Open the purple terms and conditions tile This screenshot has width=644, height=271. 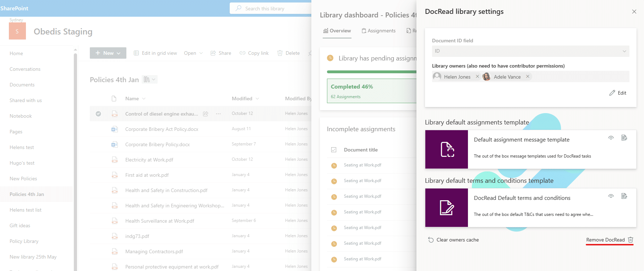(447, 208)
